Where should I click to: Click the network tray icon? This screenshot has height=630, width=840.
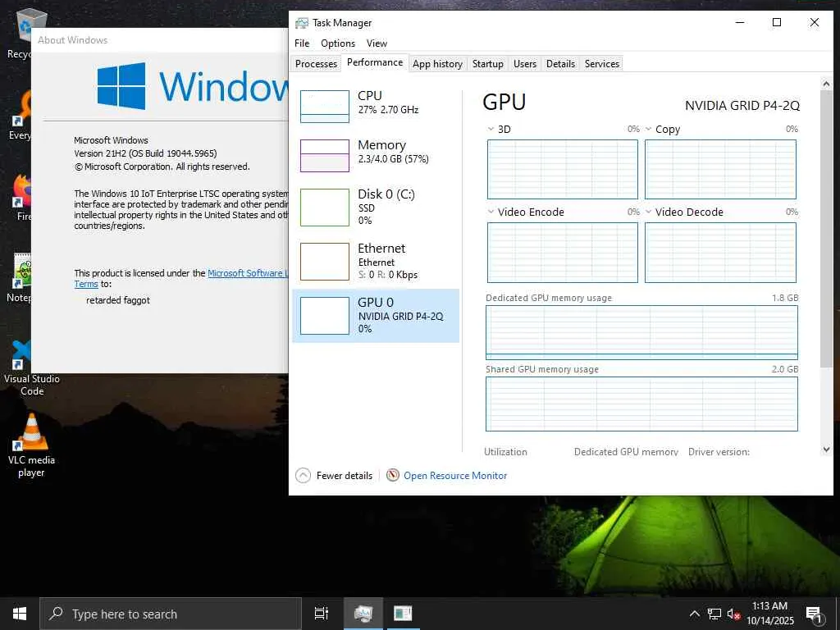click(x=714, y=614)
